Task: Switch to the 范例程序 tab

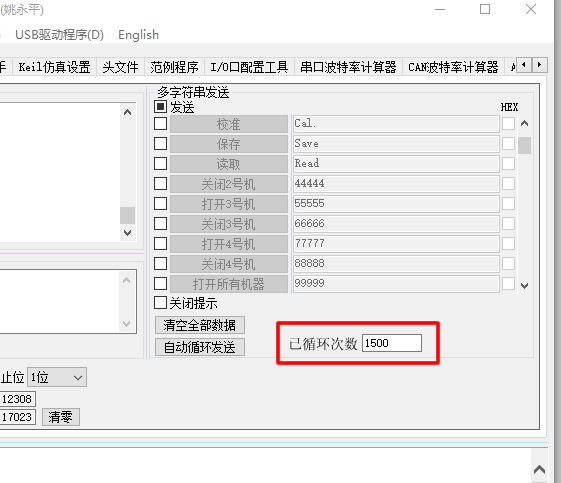Action: click(174, 67)
